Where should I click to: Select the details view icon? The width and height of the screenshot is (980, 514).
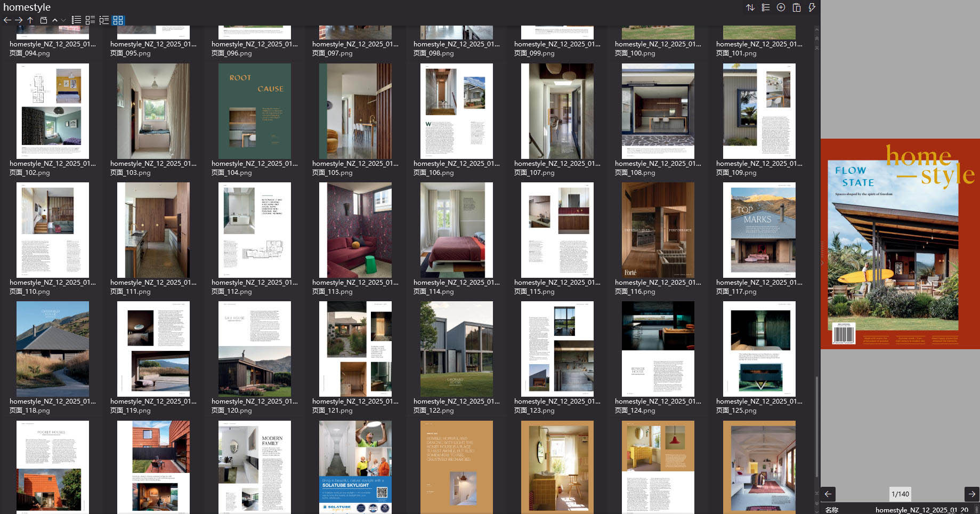tap(90, 20)
